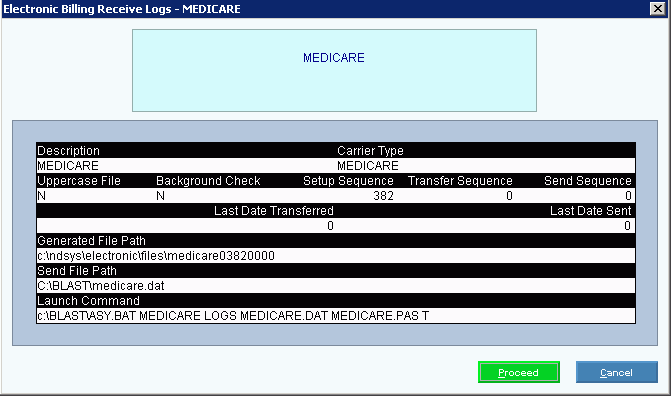
Task: Click the green Proceed button
Action: click(519, 372)
